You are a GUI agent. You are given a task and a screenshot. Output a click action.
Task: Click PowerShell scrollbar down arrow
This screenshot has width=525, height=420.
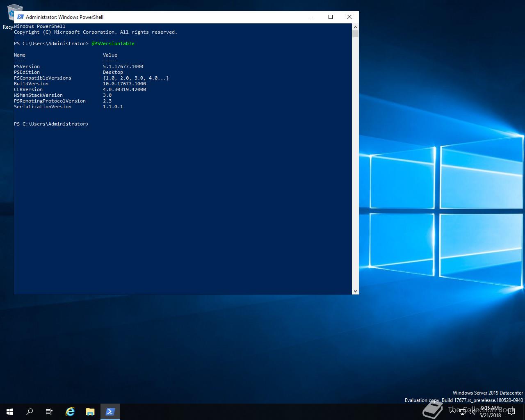(355, 291)
